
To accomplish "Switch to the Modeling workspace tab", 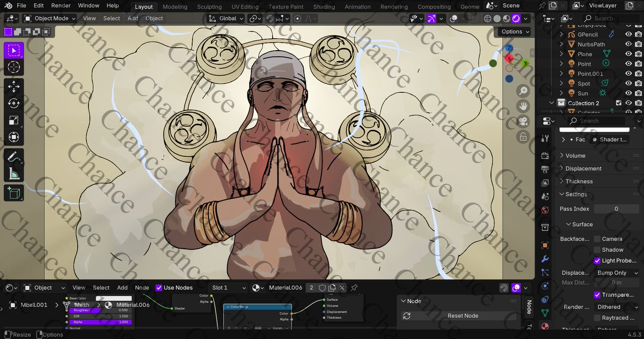I will point(175,7).
